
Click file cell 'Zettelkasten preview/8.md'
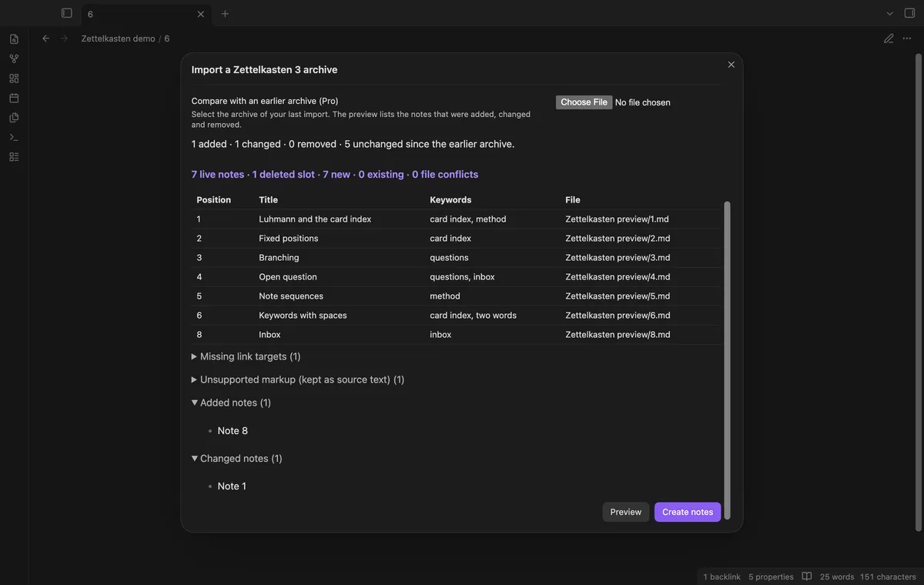pos(618,335)
